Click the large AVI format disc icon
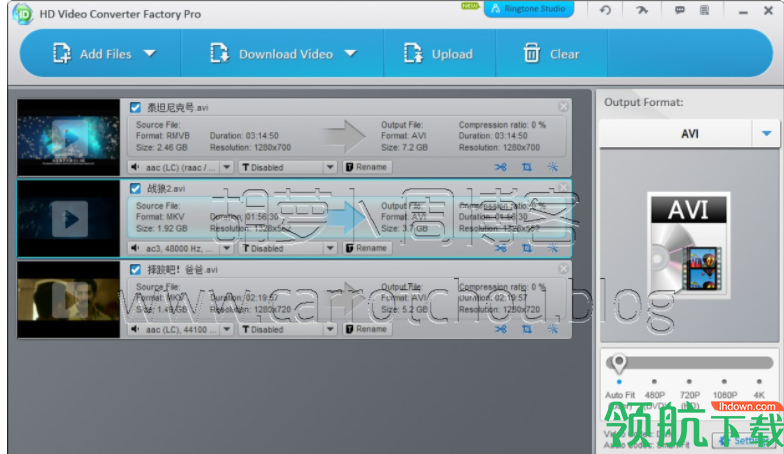 click(x=688, y=244)
